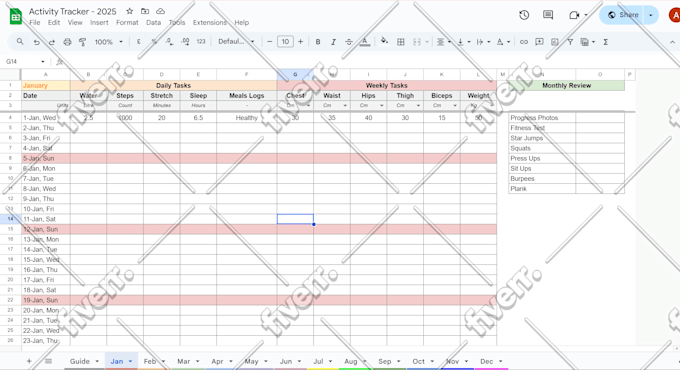Click the merge cells icon
This screenshot has width=680, height=370.
417,42
